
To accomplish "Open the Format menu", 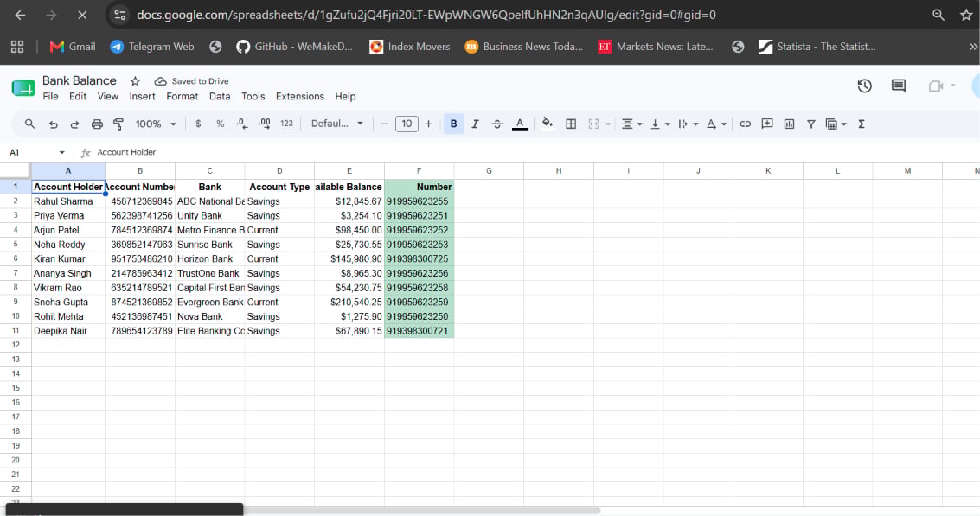I will [182, 96].
